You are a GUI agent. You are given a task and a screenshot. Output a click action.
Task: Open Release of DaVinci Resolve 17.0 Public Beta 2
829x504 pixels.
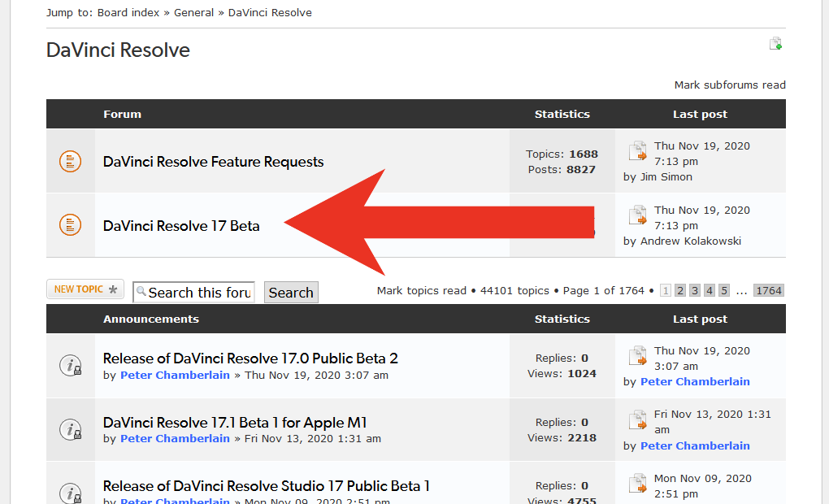[x=250, y=358]
